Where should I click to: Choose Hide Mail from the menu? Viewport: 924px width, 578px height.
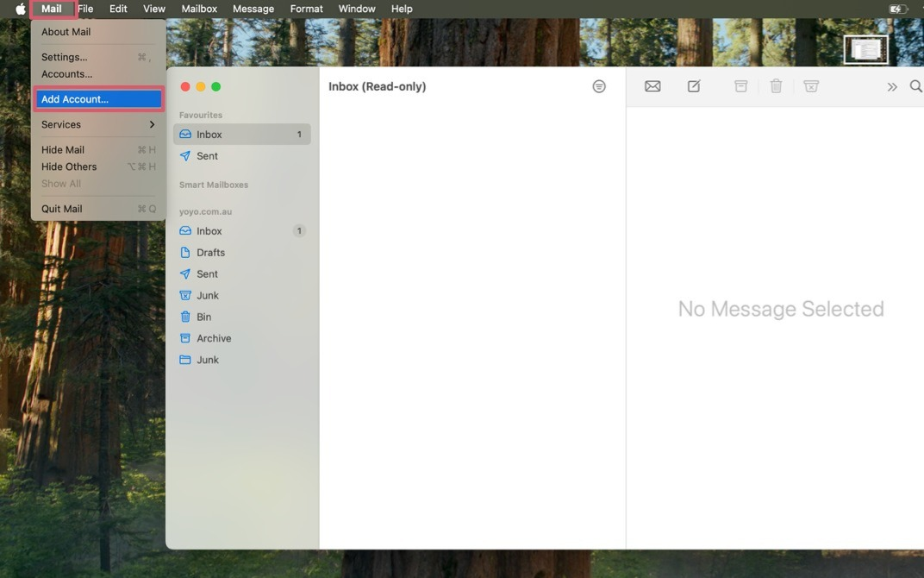pos(98,150)
